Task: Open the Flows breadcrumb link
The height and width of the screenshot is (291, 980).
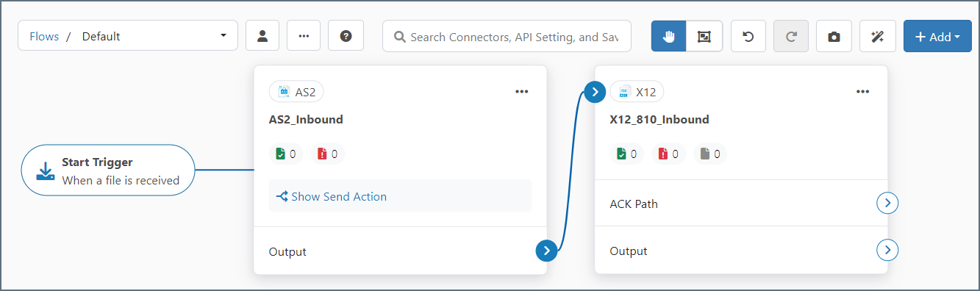Action: click(44, 36)
